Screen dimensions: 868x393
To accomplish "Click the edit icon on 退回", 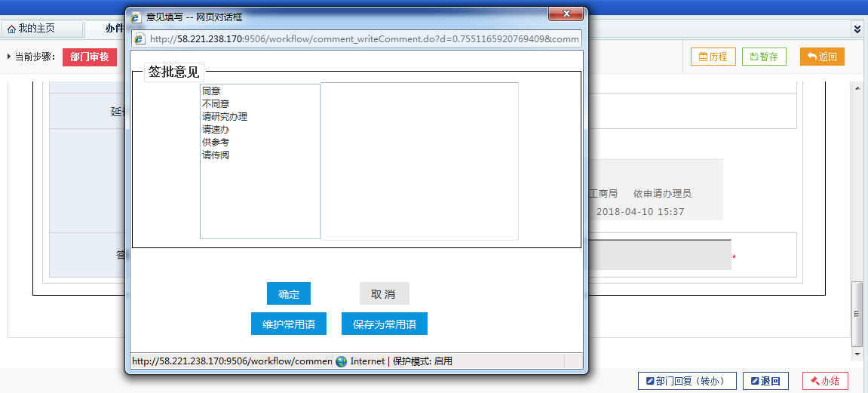I will [x=755, y=381].
